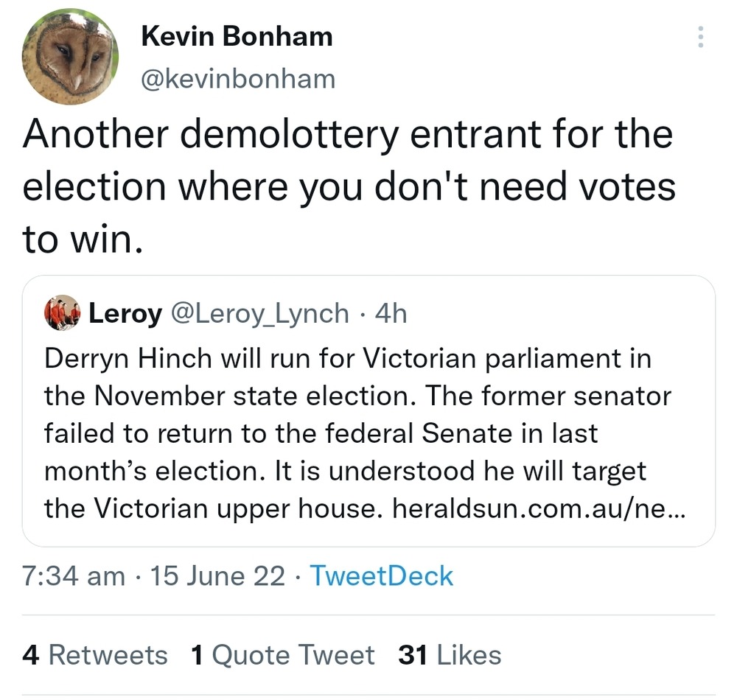Image resolution: width=737 pixels, height=700 pixels.
Task: Open the heraldsun.com.au link
Action: click(x=539, y=508)
